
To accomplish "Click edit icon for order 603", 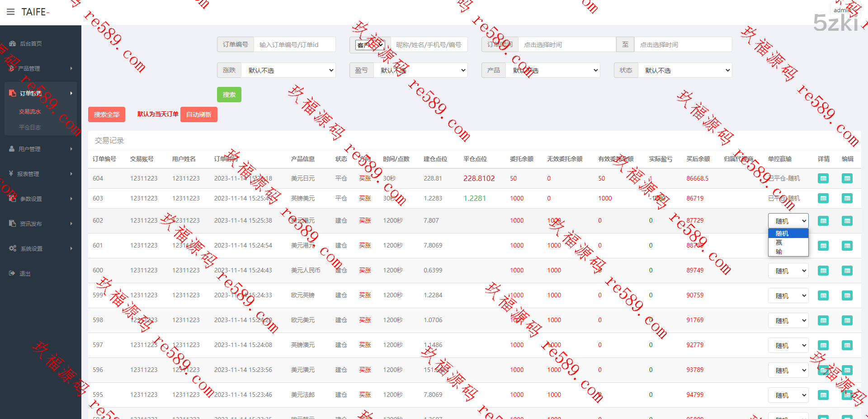I will tap(847, 198).
